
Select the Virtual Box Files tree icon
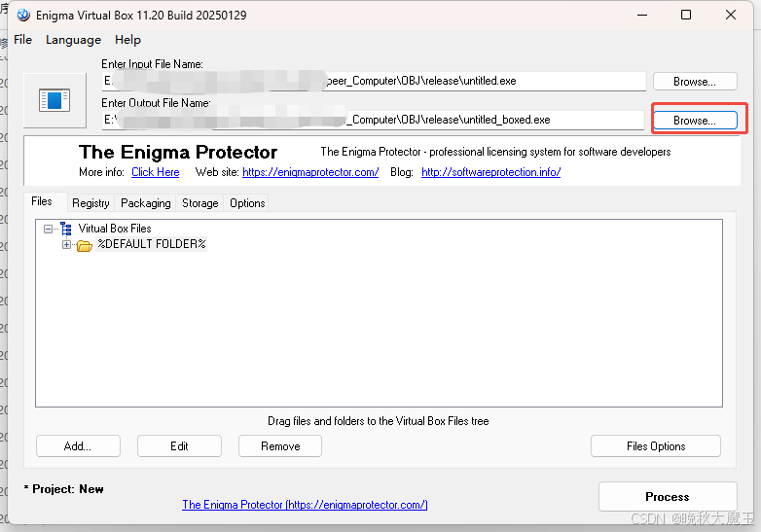66,229
